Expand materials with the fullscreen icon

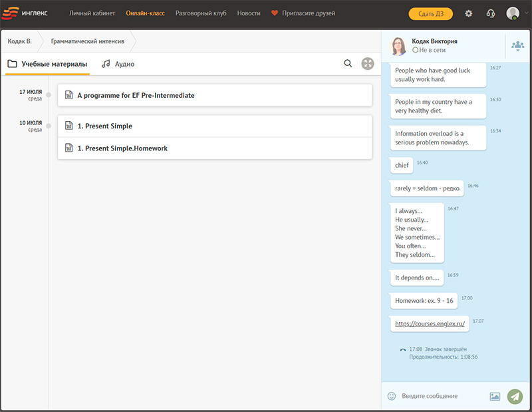pyautogui.click(x=367, y=63)
